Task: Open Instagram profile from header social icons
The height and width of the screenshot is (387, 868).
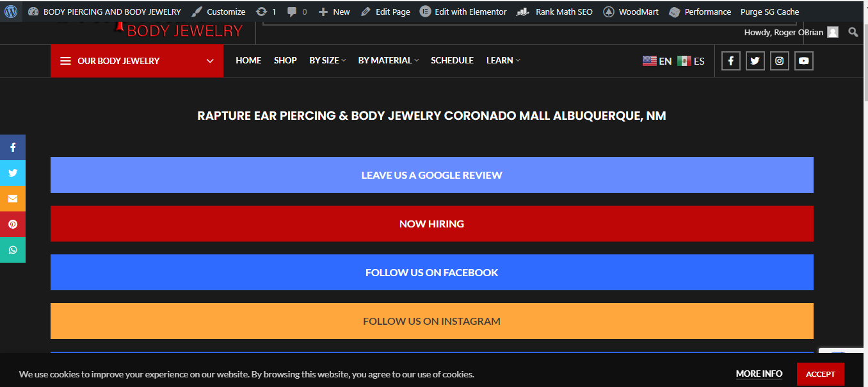Action: pos(780,61)
